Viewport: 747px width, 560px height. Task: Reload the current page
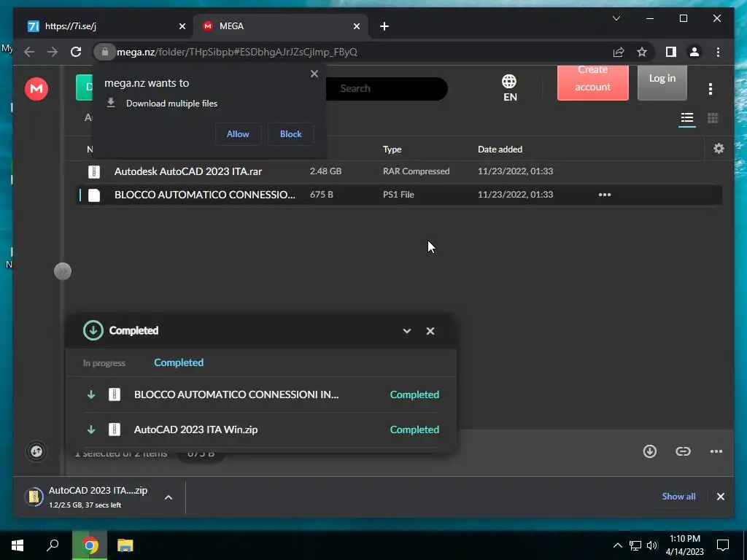pos(76,52)
